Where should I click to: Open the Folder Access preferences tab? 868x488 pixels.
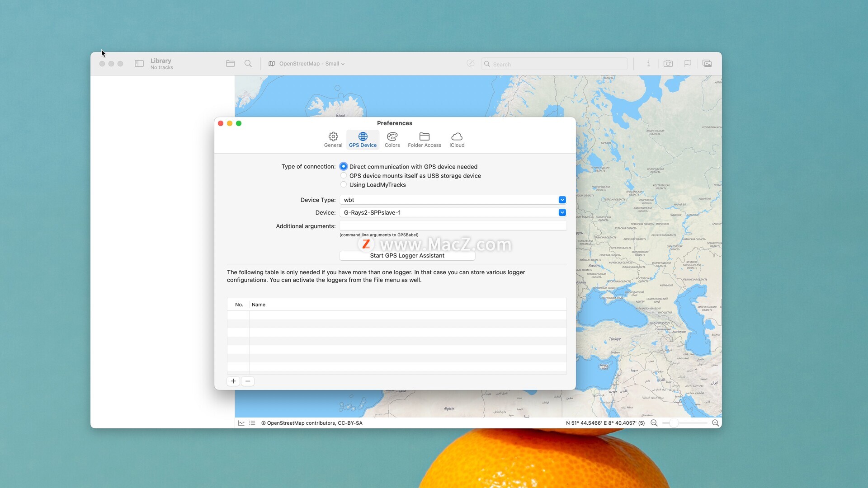(425, 140)
